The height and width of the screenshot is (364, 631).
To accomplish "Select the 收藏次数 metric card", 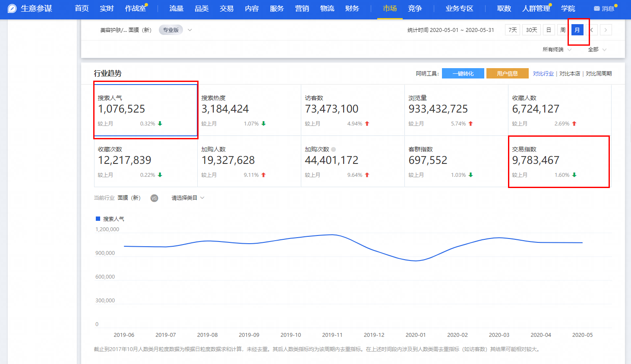I will (x=146, y=161).
